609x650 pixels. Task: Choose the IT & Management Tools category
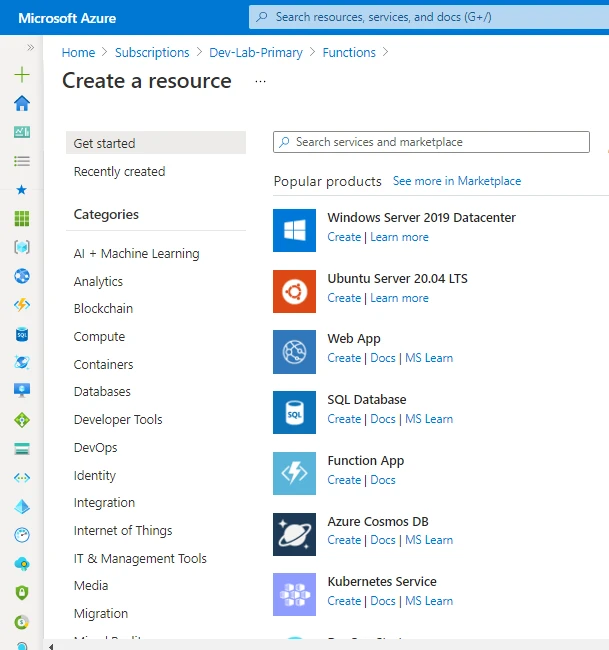[140, 558]
